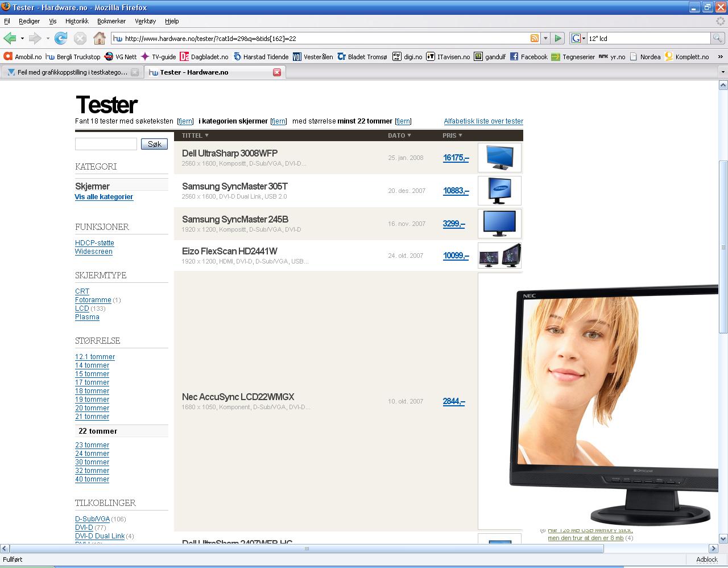Open the Rediger menu
Viewport: 728px width, 568px height.
click(x=29, y=21)
